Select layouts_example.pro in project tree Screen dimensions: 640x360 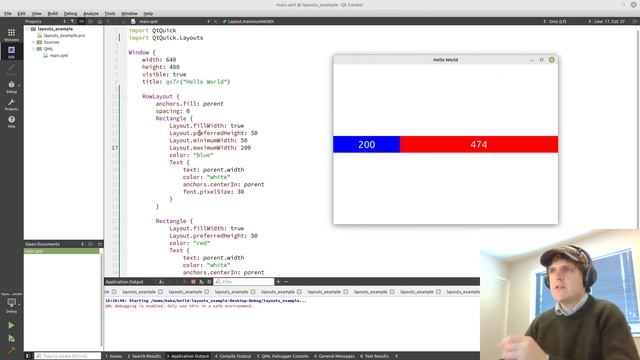point(64,36)
